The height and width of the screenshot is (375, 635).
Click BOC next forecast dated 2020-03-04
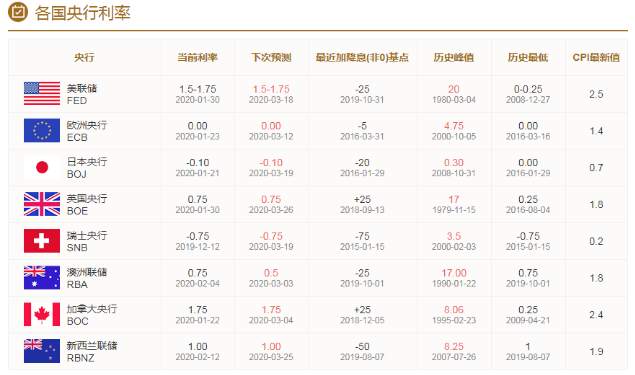click(x=271, y=315)
